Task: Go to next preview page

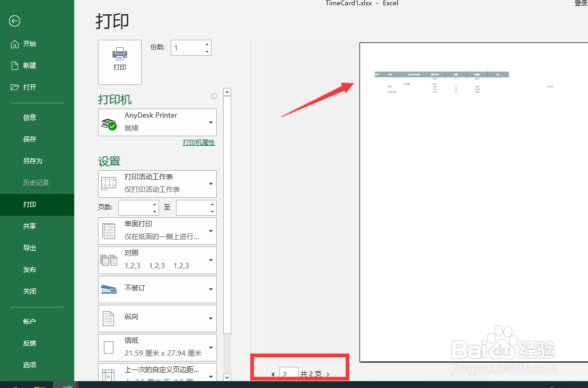Action: 329,374
